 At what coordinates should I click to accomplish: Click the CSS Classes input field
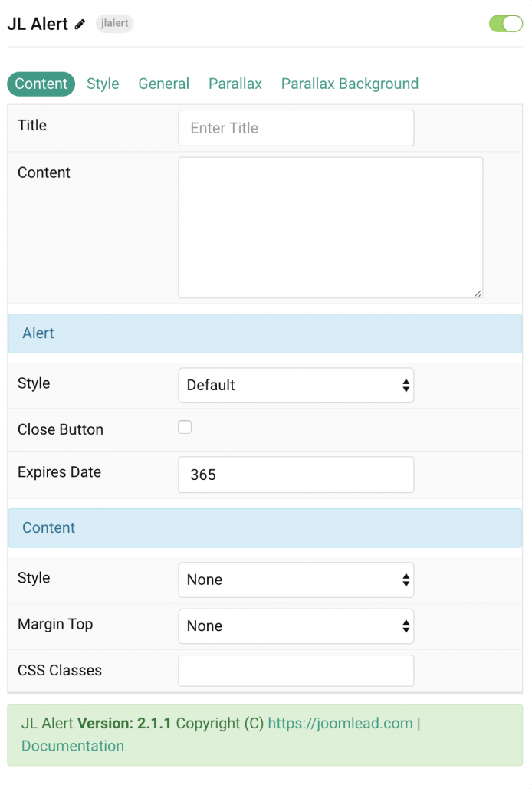296,670
